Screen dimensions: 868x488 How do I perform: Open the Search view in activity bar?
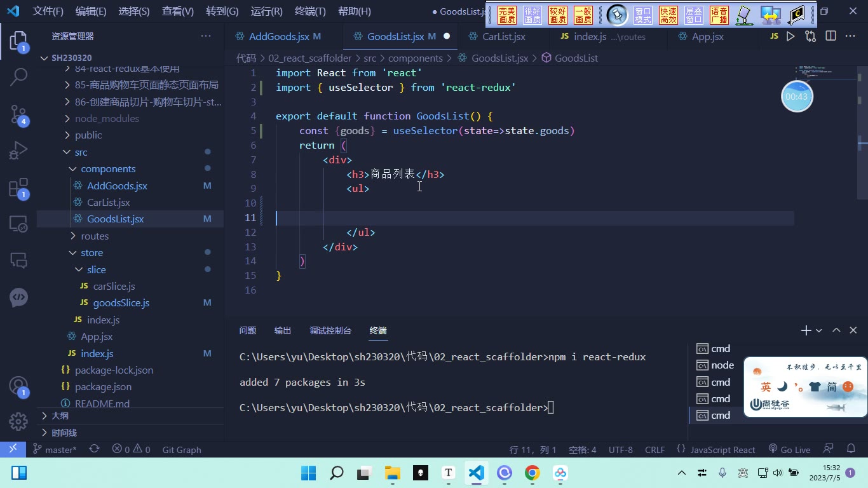tap(18, 78)
